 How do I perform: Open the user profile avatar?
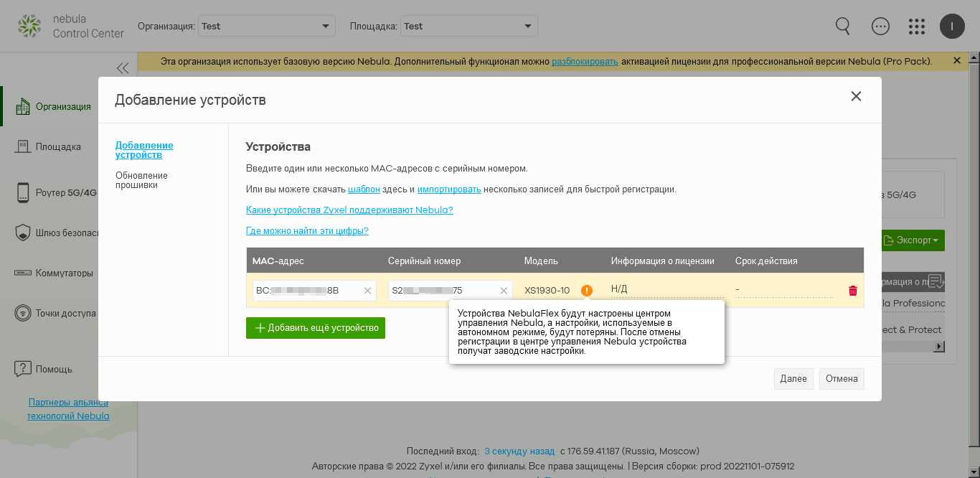click(x=952, y=27)
